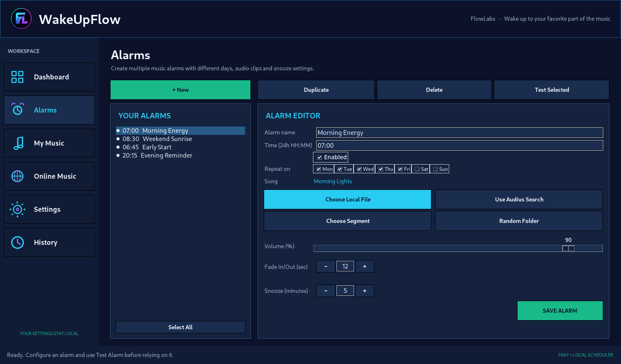Decrease Fade In/Out with minus button
The width and height of the screenshot is (621, 364).
tap(326, 266)
